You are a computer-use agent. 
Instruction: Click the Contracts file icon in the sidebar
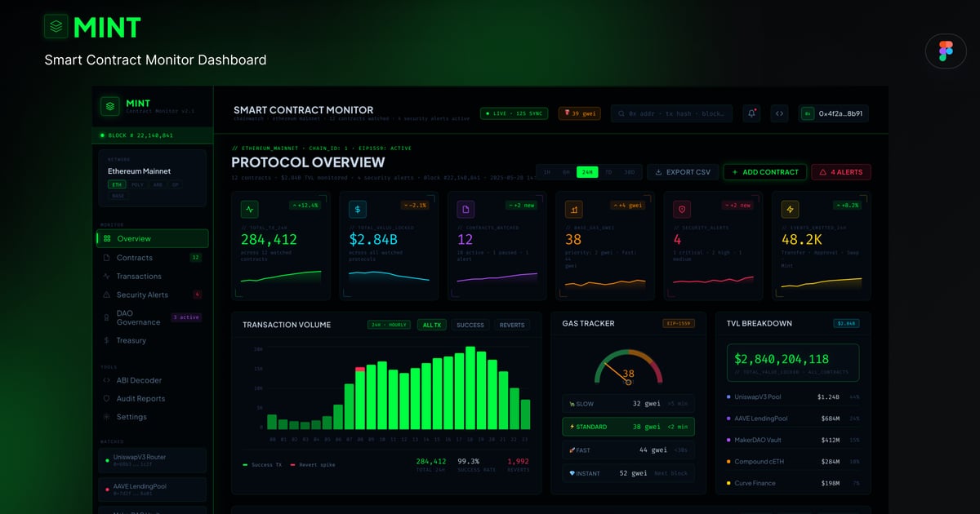pyautogui.click(x=107, y=258)
